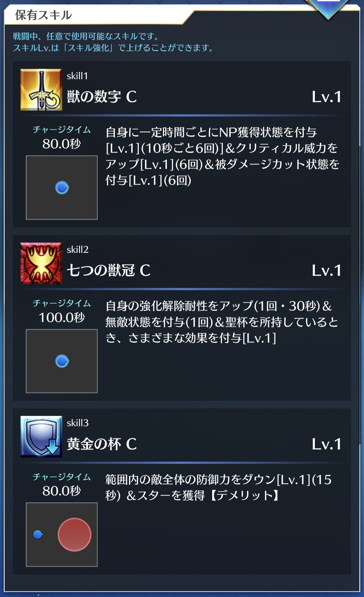Tap the 獣の数字 C skill name
364x597 pixels.
pyautogui.click(x=102, y=96)
